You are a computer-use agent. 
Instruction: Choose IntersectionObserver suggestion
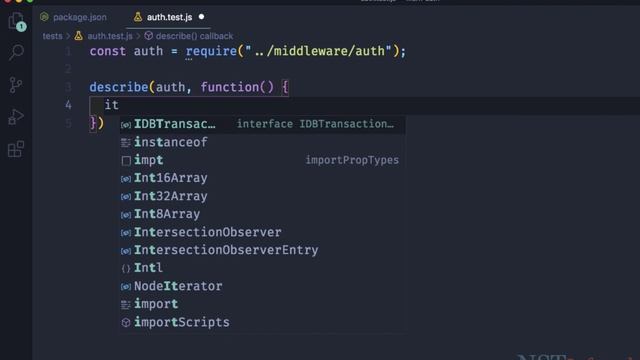point(262,232)
